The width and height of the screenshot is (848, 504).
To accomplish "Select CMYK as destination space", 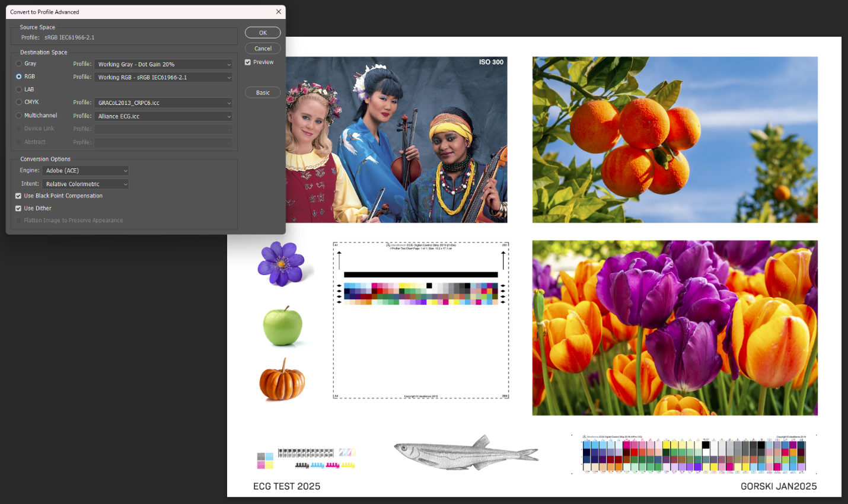I will click(x=19, y=102).
